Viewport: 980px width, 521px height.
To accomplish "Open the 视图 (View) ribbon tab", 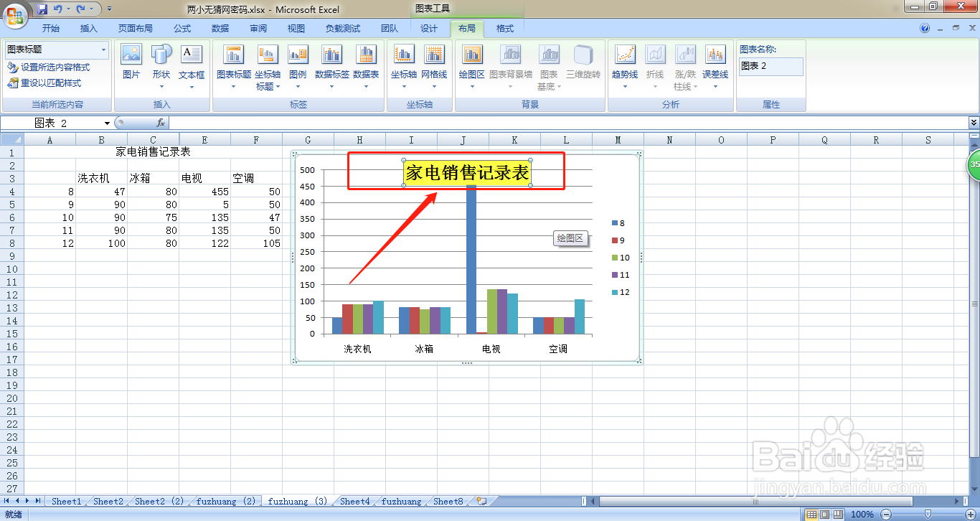I will (296, 29).
